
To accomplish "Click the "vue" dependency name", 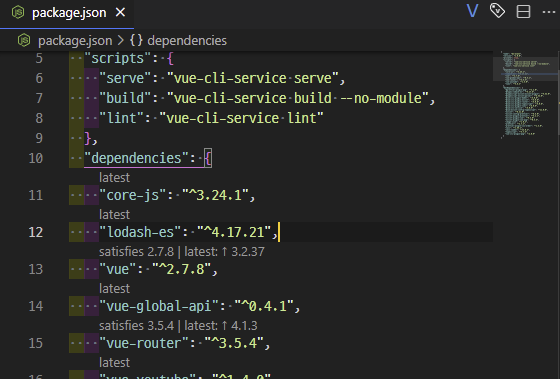I will pyautogui.click(x=118, y=269).
